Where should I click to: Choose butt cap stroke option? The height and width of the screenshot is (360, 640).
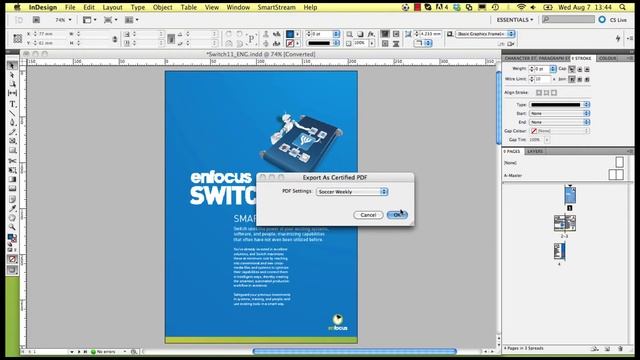tap(572, 69)
